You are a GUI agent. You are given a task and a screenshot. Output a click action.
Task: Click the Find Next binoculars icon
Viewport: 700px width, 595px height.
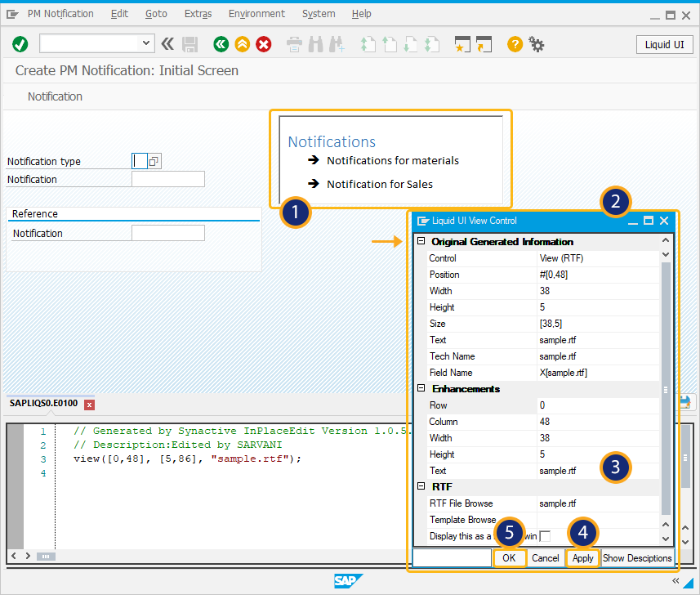337,45
